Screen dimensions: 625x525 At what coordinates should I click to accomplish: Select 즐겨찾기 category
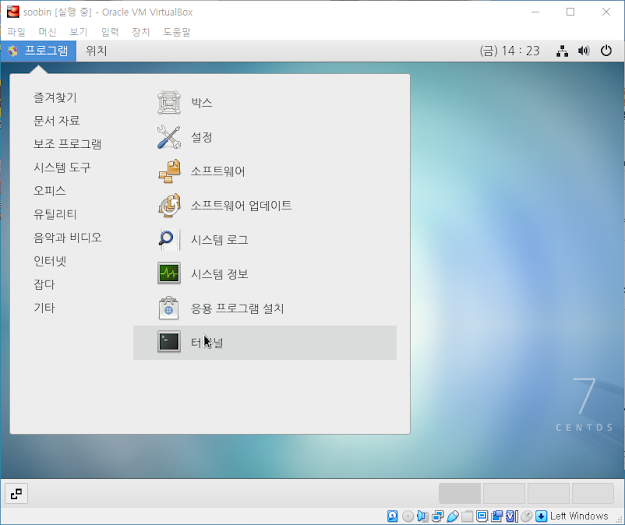coord(55,97)
